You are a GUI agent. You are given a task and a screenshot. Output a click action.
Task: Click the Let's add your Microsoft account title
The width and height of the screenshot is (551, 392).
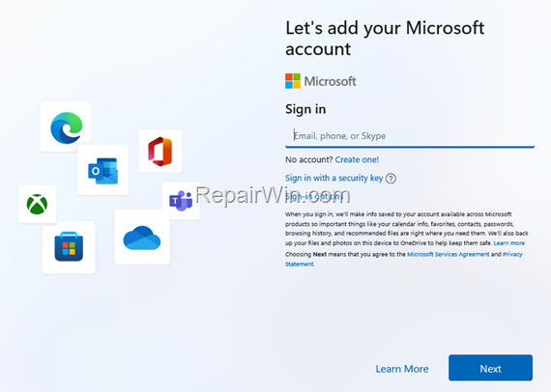385,39
